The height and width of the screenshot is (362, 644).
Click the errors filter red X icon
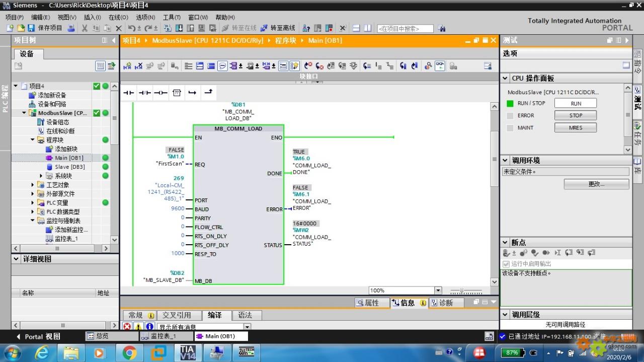click(127, 327)
